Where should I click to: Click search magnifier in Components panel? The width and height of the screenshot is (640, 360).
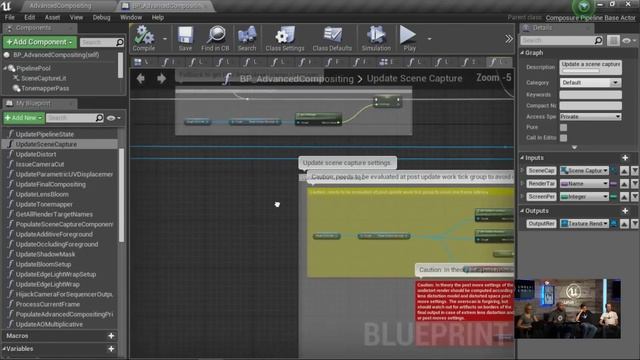(120, 42)
